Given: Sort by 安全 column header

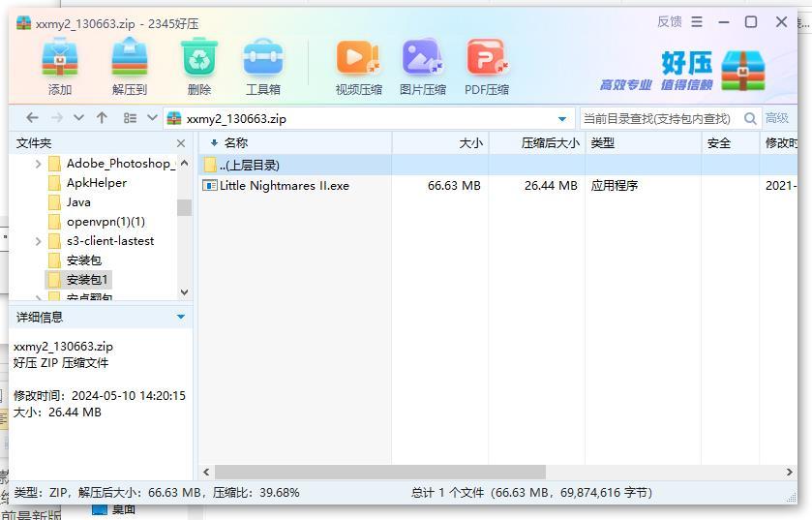Looking at the screenshot, I should click(731, 143).
